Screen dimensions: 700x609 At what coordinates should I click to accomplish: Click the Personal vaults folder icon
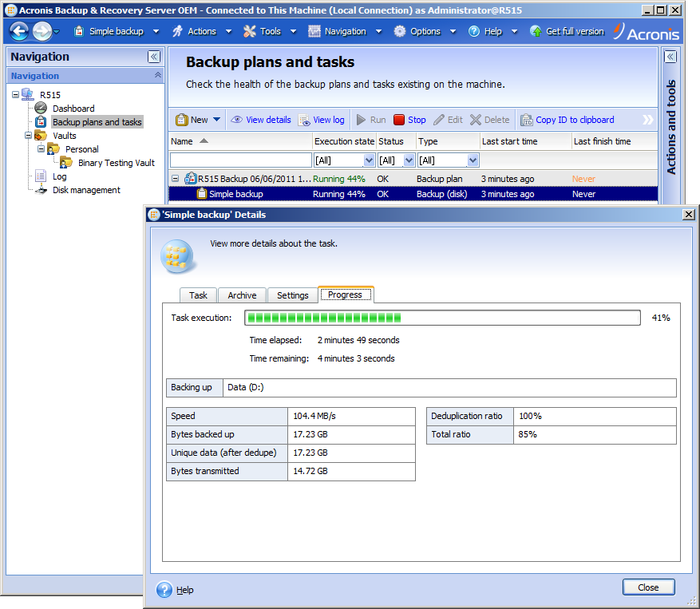(53, 148)
